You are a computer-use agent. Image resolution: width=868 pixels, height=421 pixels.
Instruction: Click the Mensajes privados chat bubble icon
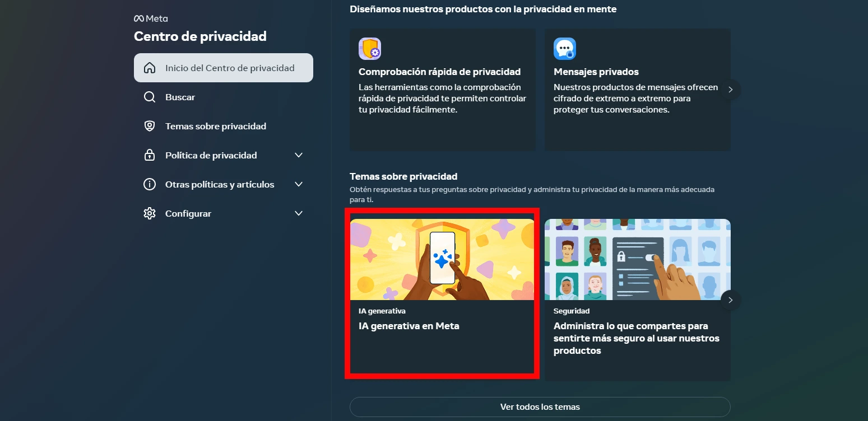coord(565,49)
